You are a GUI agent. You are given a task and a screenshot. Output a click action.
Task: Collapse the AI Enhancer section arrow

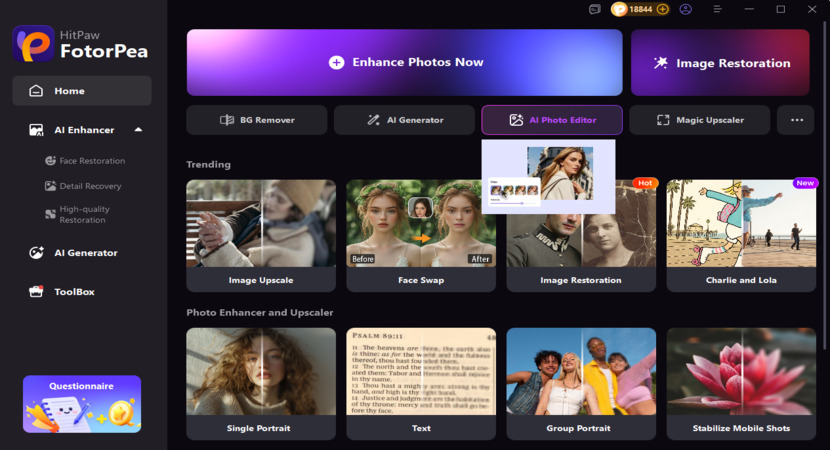click(x=138, y=130)
